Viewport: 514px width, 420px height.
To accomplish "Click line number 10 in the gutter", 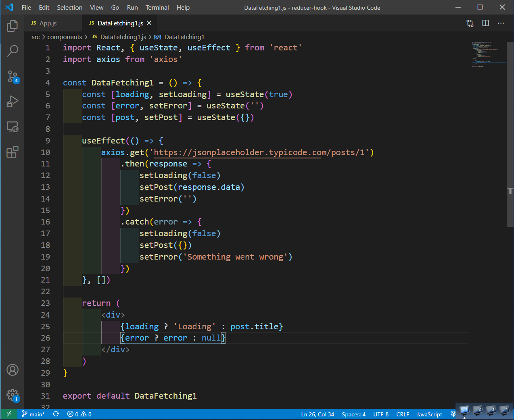I will click(46, 152).
